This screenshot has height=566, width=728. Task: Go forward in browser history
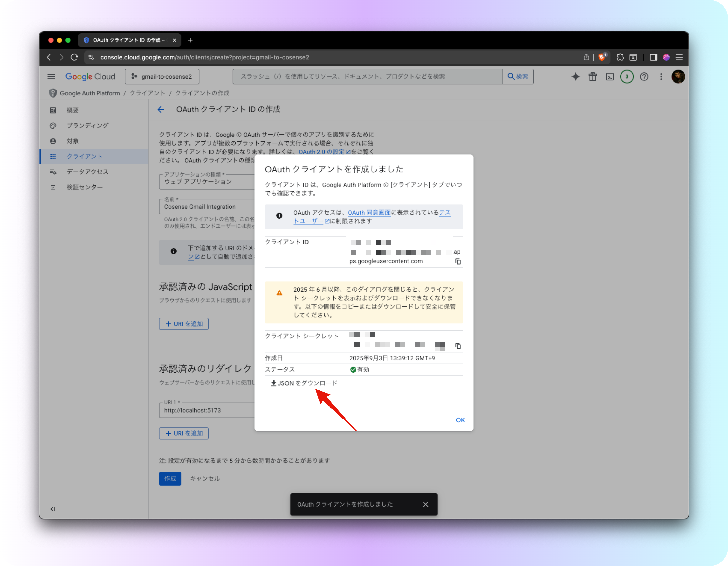[x=61, y=57]
